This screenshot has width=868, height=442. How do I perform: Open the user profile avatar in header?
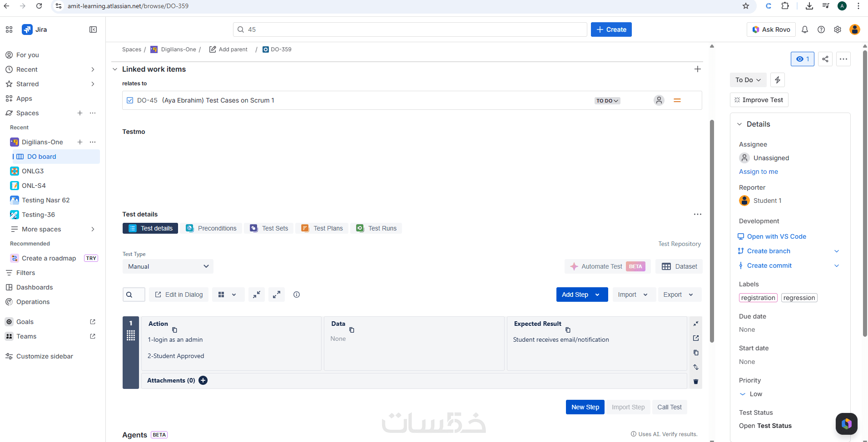pos(855,29)
